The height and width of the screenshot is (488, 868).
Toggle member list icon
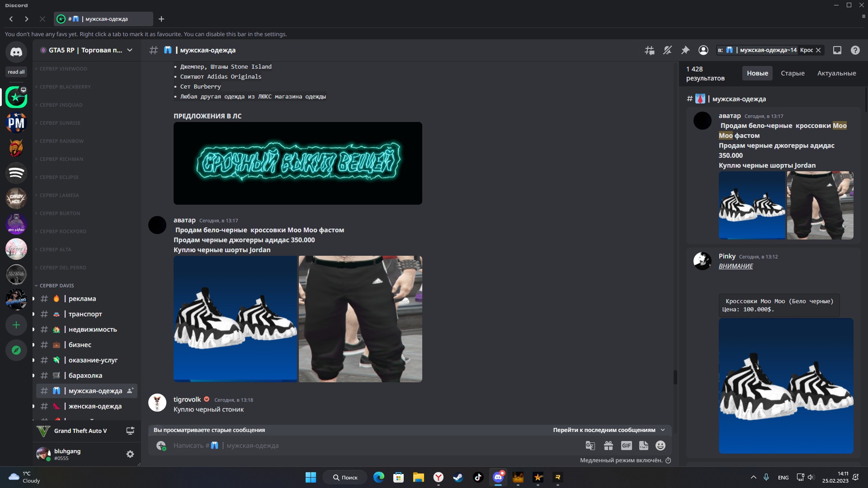point(703,50)
